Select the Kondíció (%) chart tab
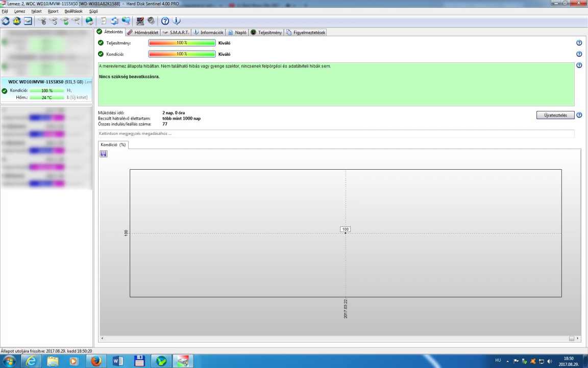The height and width of the screenshot is (368, 588). [x=113, y=145]
